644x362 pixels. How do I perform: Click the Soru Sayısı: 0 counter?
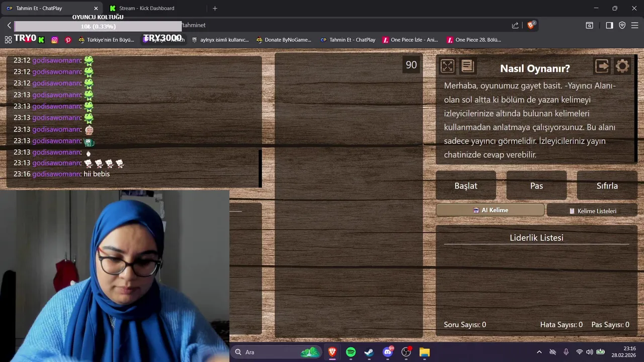click(465, 325)
